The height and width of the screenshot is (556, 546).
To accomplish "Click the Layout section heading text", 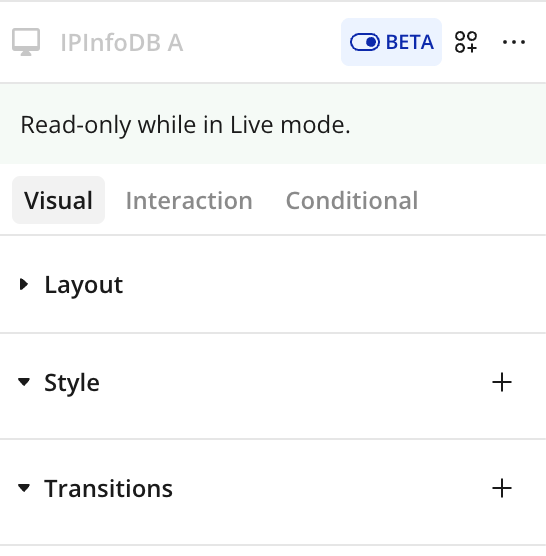I will (x=84, y=285).
